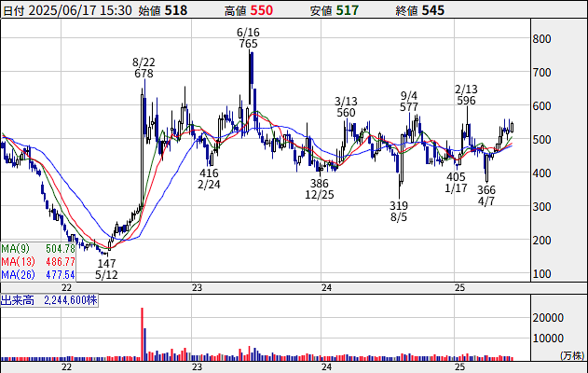
Task: Click the 20000 volume axis label
Action: [x=548, y=318]
